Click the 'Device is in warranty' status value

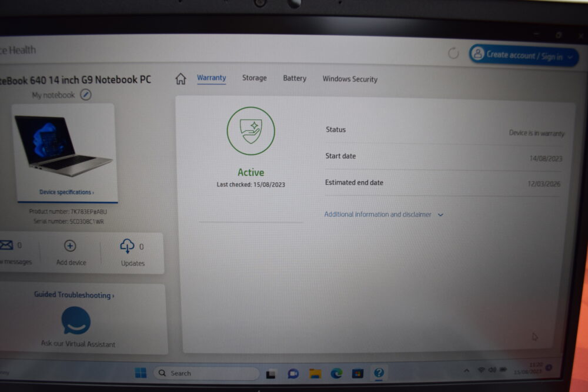click(x=536, y=133)
